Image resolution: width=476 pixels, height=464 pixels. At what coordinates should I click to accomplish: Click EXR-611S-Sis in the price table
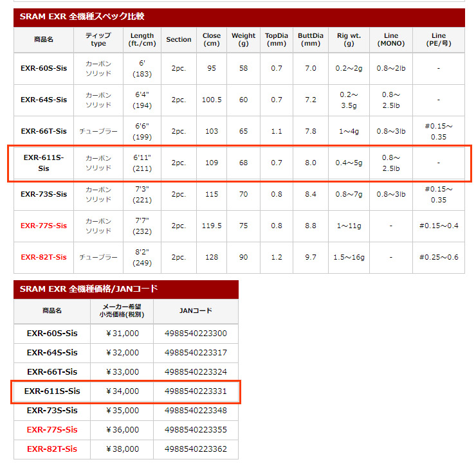coord(52,391)
